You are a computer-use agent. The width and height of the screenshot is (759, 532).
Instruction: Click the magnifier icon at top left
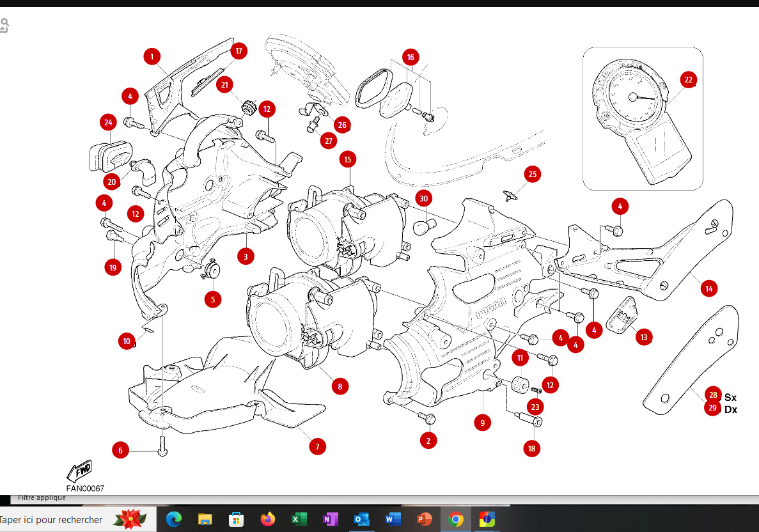pos(4,25)
